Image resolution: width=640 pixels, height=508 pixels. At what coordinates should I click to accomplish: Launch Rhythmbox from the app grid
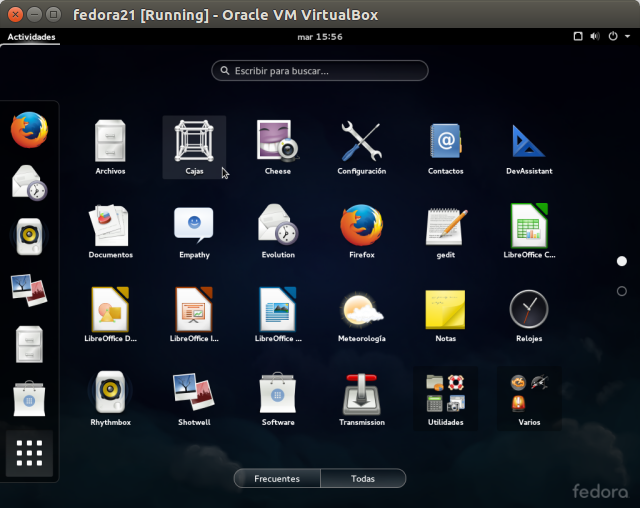[x=110, y=398]
